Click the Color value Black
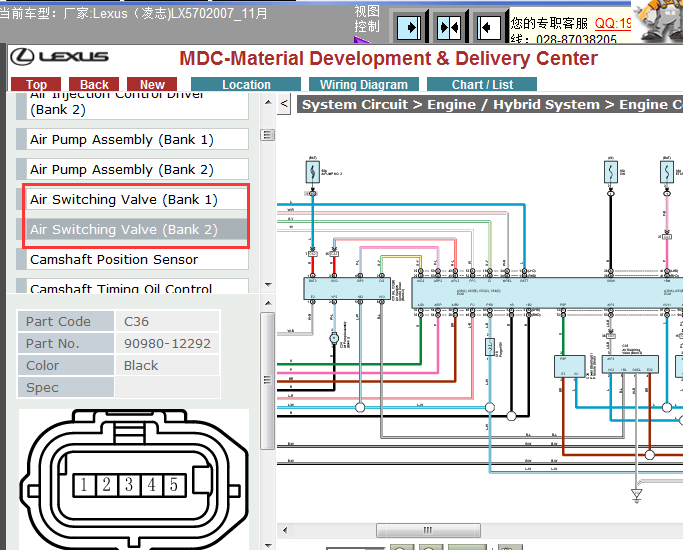Viewport: 683px width, 550px height. pos(167,365)
